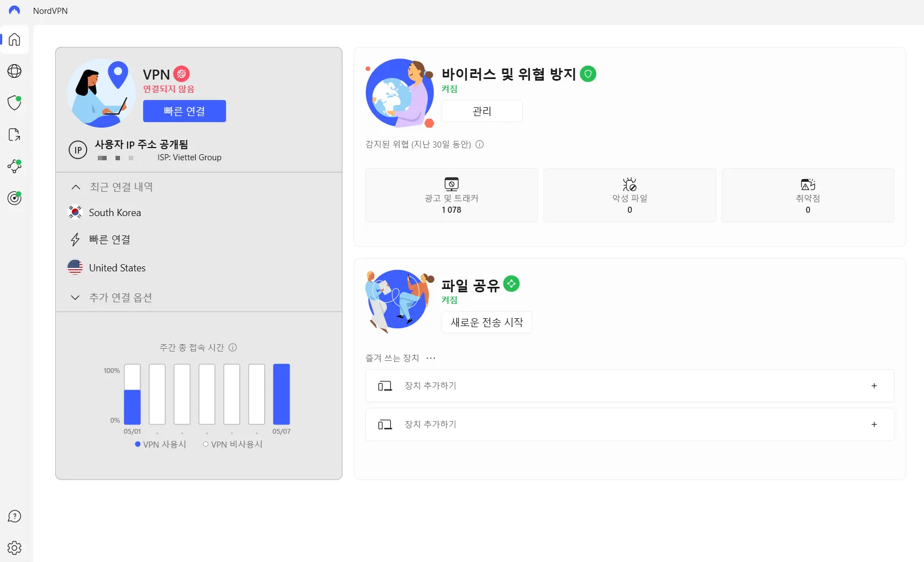Open the Threat Protection shield sidebar icon
This screenshot has width=924, height=562.
tap(14, 103)
